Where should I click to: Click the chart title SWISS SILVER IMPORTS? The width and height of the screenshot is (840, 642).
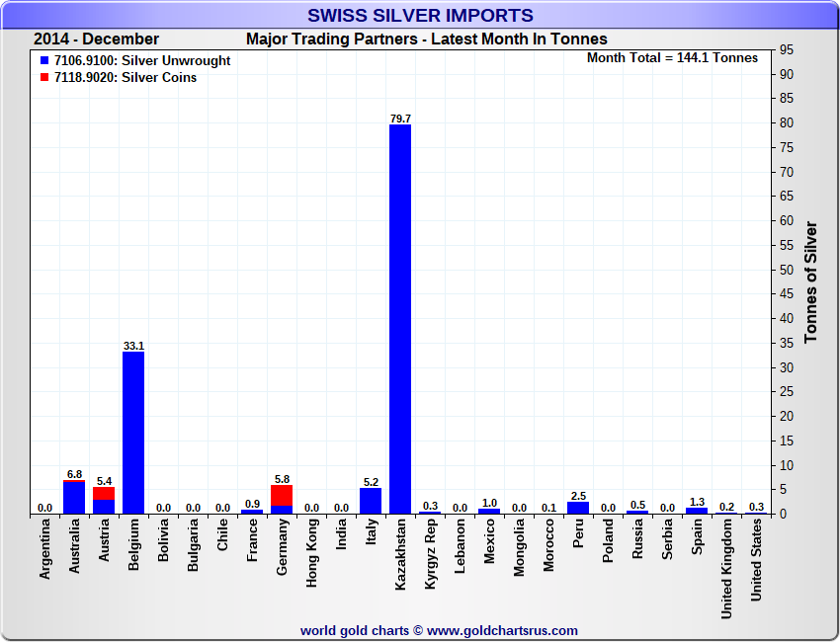click(420, 15)
